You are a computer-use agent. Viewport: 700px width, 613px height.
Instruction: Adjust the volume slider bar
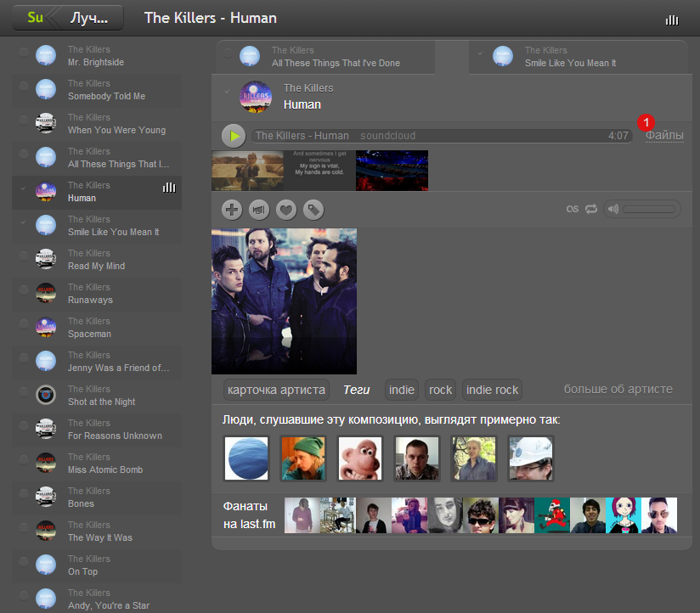(x=649, y=209)
